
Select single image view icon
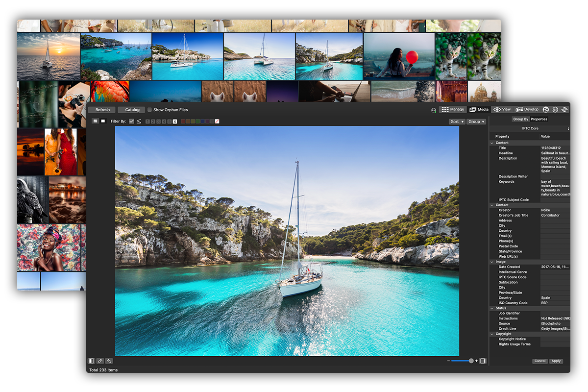pos(103,121)
